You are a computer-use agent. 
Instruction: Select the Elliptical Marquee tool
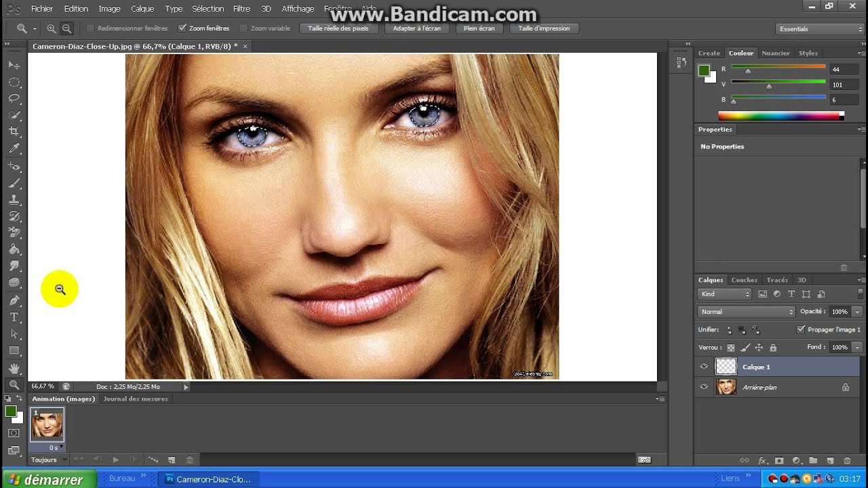[x=14, y=82]
